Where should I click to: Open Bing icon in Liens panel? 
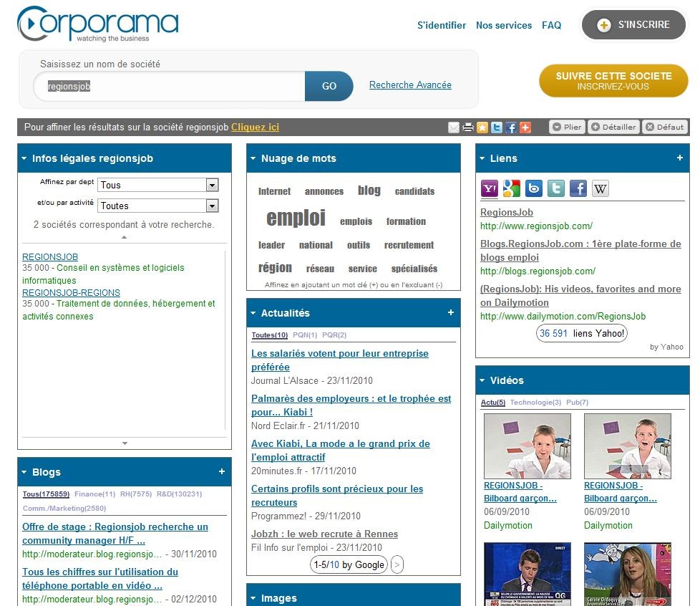point(533,188)
